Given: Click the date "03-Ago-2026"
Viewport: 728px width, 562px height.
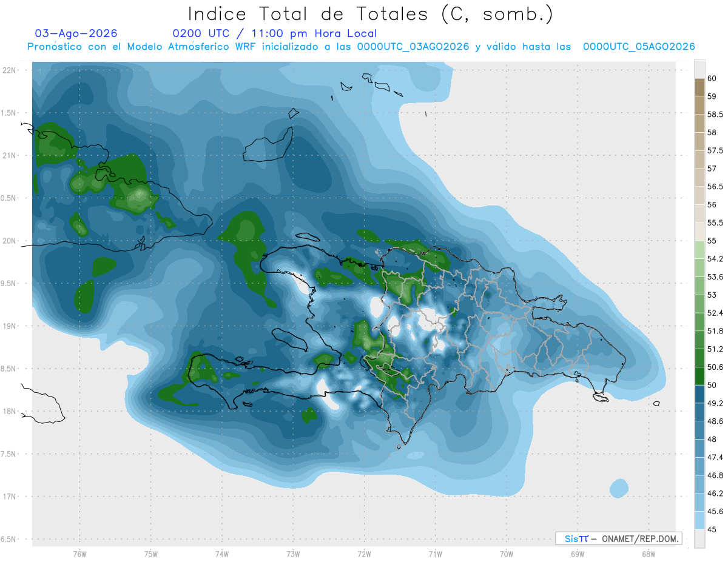Looking at the screenshot, I should click(x=76, y=33).
